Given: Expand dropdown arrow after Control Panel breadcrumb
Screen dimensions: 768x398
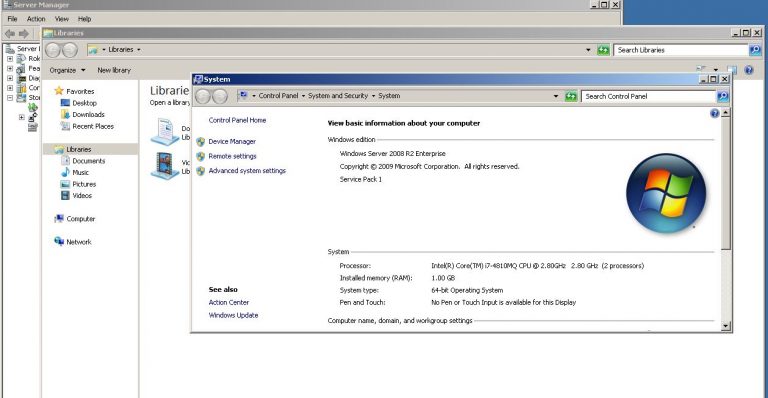Looking at the screenshot, I should [303, 96].
